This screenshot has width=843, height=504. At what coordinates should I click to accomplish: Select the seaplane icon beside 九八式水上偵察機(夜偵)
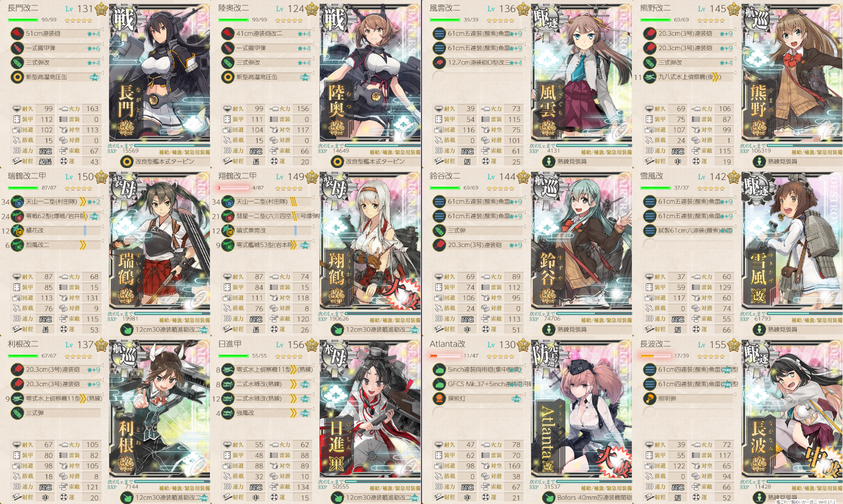[649, 77]
